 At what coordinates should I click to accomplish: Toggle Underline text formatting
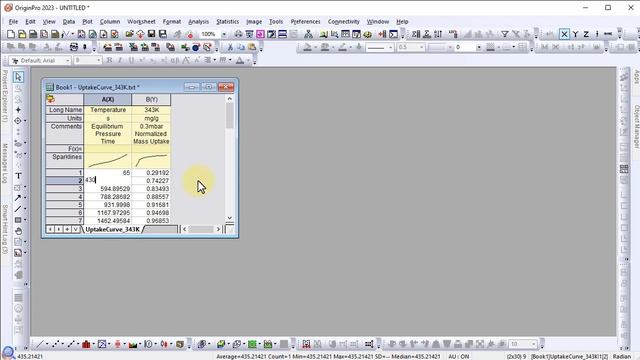pos(131,60)
